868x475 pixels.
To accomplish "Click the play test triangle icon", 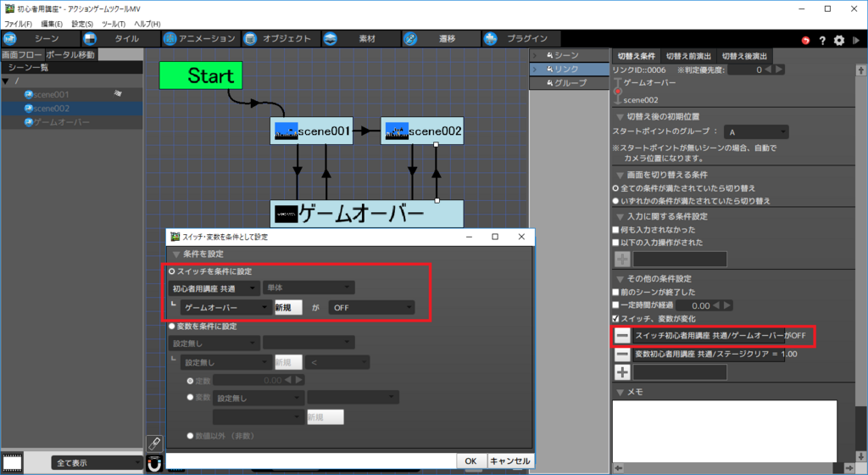I will click(x=856, y=41).
